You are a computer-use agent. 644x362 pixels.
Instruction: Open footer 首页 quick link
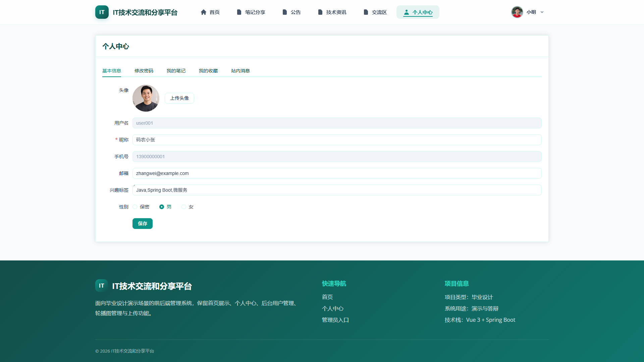(x=327, y=297)
